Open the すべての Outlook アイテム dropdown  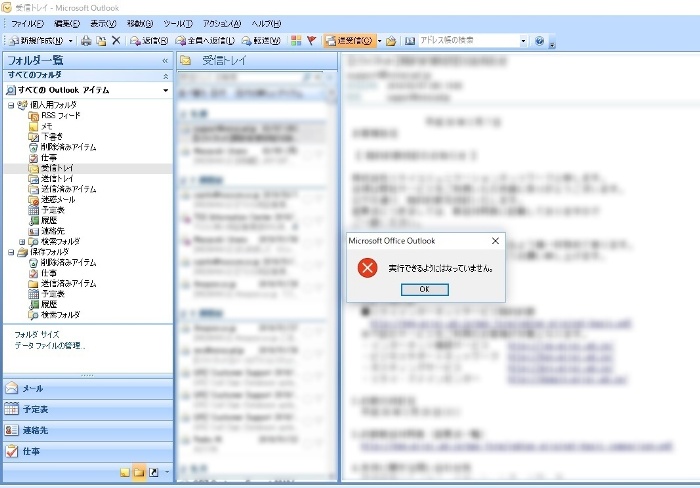click(166, 90)
